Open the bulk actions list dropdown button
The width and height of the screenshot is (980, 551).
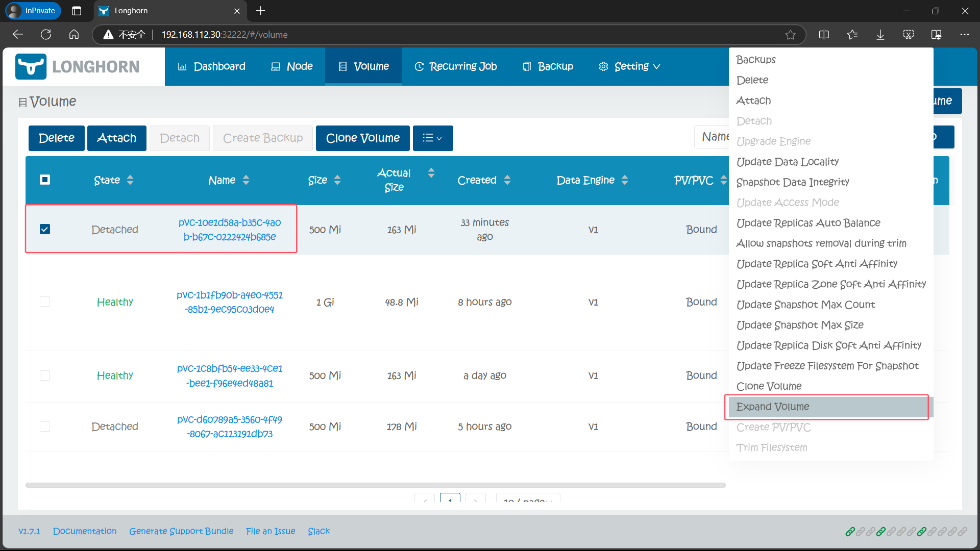[x=433, y=138]
